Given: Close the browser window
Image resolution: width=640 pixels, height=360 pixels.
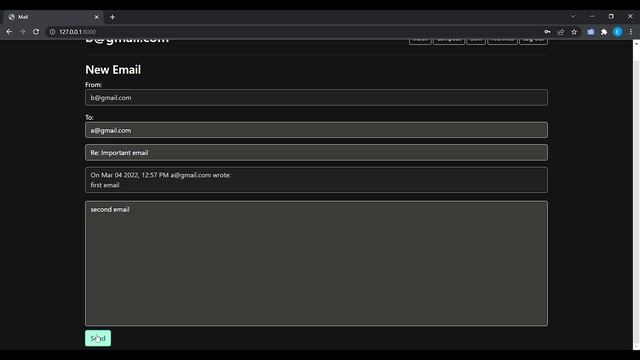Looking at the screenshot, I should pos(630,16).
